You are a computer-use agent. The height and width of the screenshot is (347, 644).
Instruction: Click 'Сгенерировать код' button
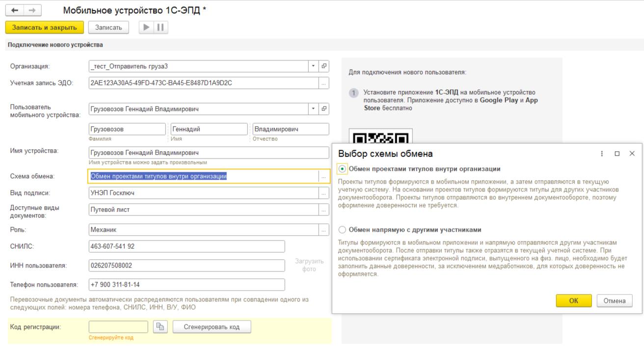pyautogui.click(x=212, y=327)
